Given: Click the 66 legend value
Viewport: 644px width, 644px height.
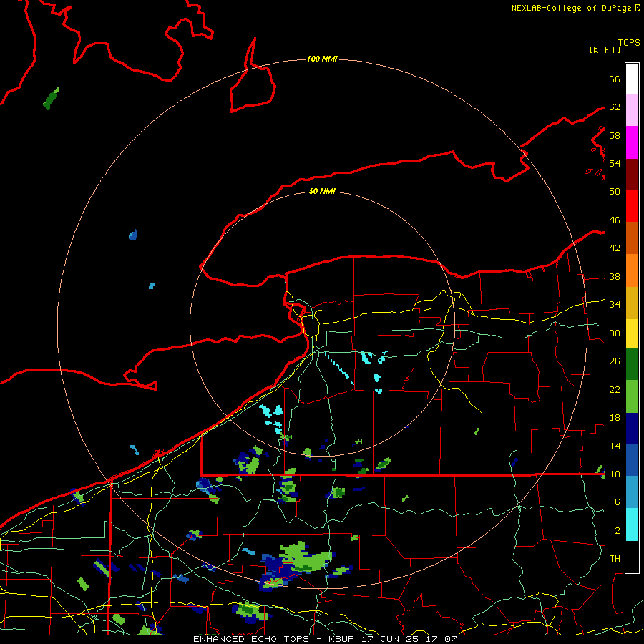Looking at the screenshot, I should pos(615,79).
